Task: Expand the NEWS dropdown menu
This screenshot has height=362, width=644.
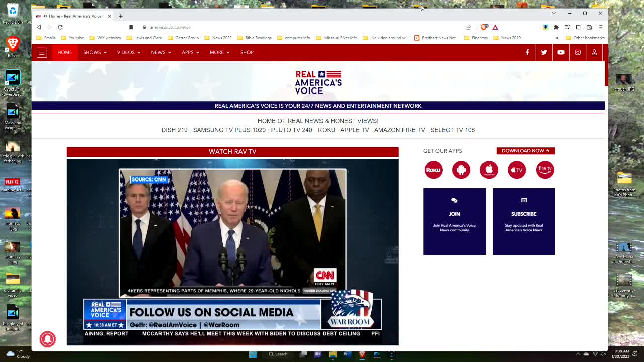Action: (161, 52)
